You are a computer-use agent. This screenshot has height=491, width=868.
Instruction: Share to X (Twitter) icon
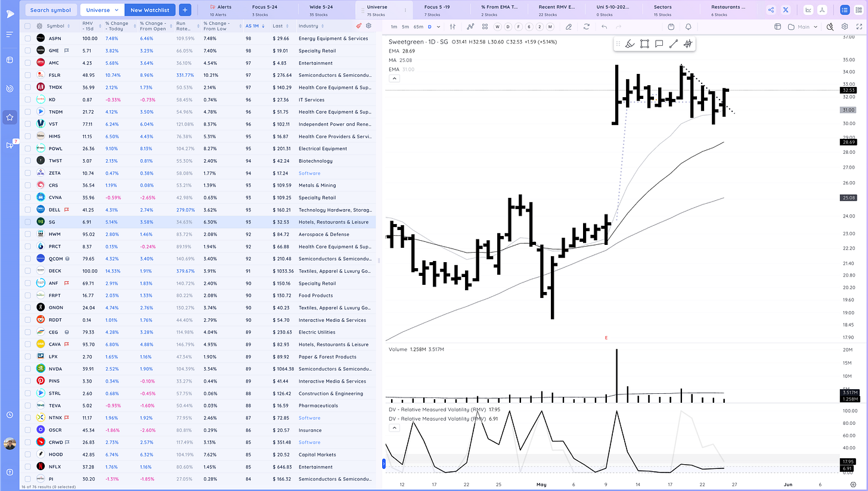point(785,10)
